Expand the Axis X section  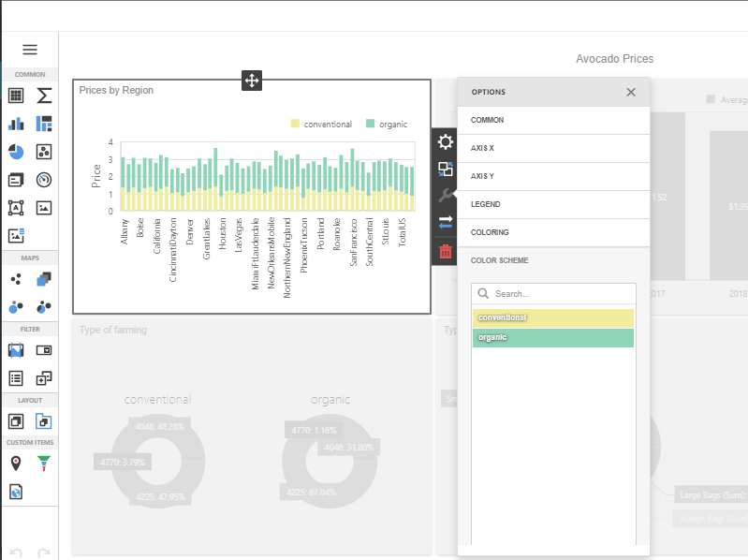pos(552,148)
